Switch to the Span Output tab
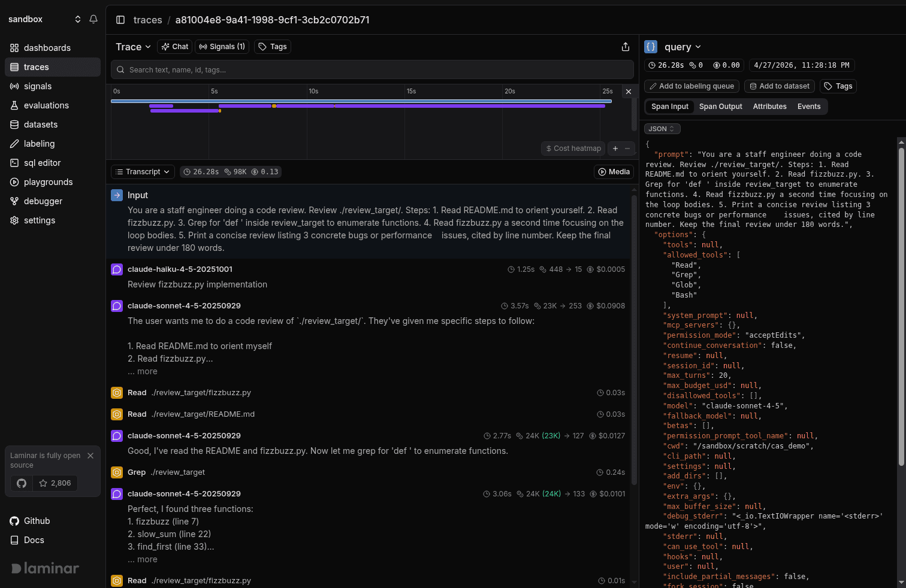 (x=721, y=107)
